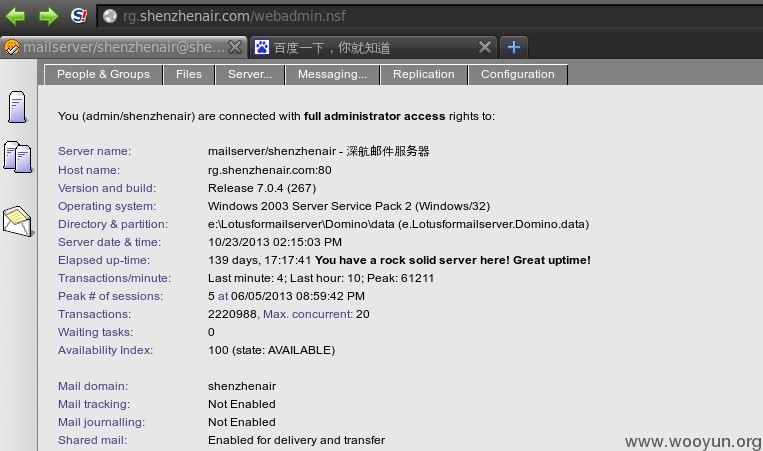Click the Operating system label
Image resolution: width=763 pixels, height=451 pixels.
pos(107,206)
